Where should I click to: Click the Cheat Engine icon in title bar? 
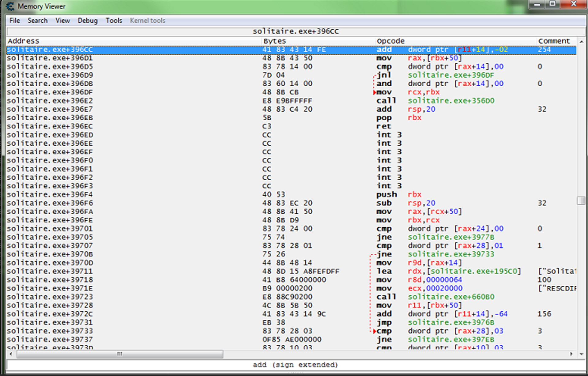[10, 6]
